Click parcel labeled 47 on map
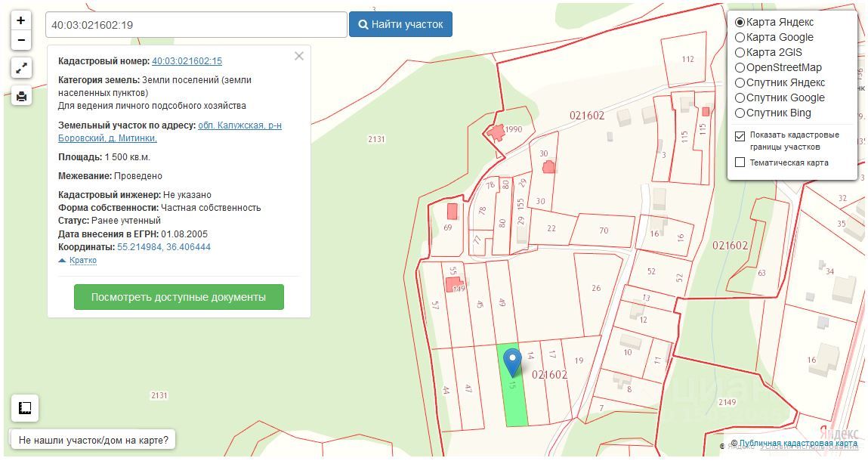 pos(468,388)
